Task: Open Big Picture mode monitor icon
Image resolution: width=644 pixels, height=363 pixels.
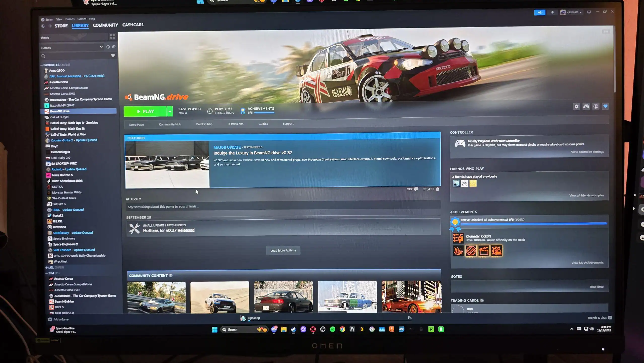Action: click(589, 12)
